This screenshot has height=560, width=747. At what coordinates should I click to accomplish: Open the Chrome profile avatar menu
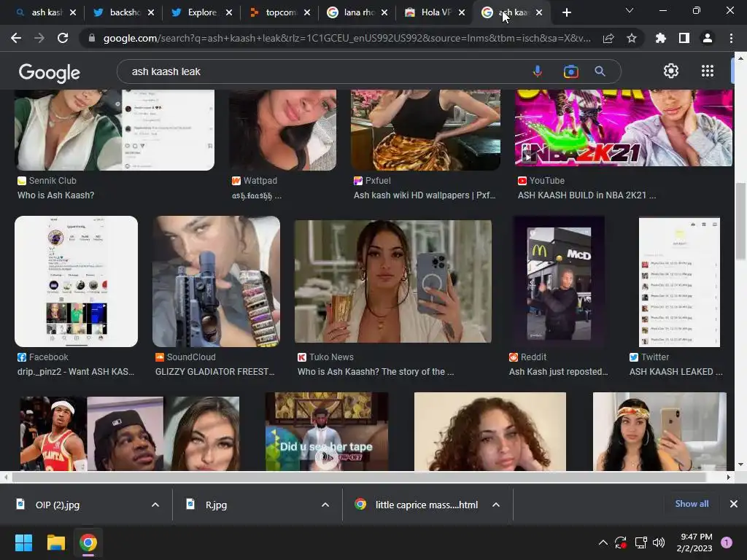[708, 38]
